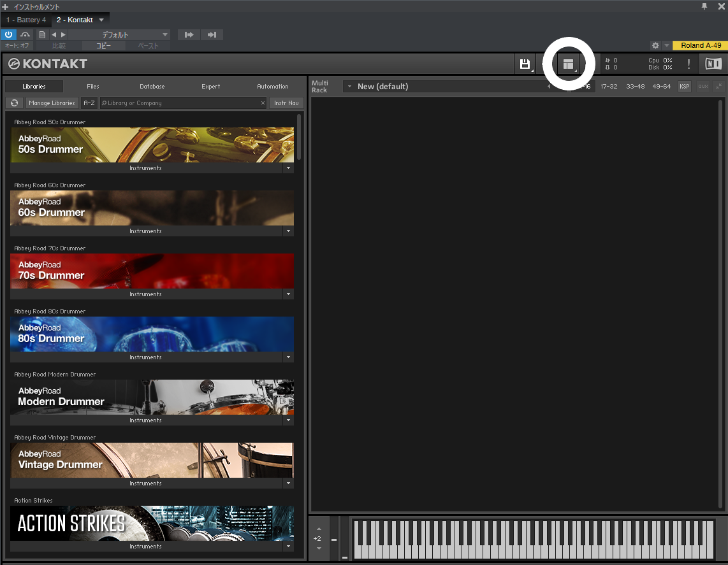Expand the Modern Drummer dropdown arrow

[288, 420]
